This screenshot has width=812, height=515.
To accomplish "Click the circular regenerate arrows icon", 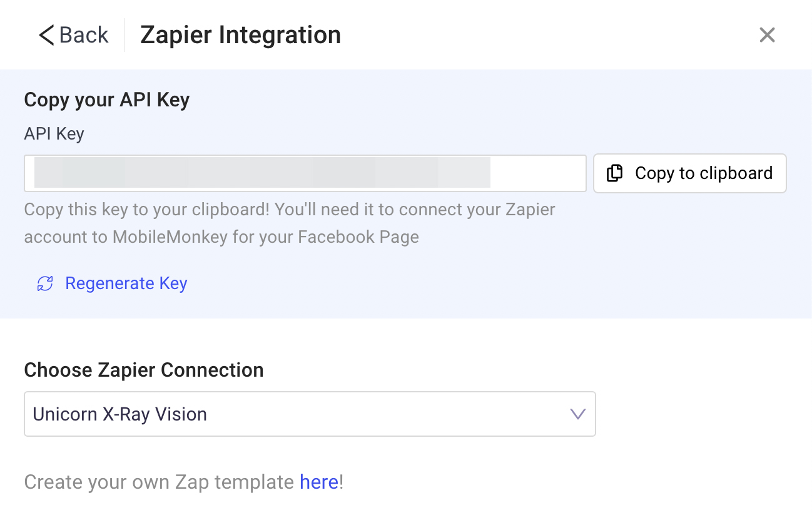I will point(45,283).
